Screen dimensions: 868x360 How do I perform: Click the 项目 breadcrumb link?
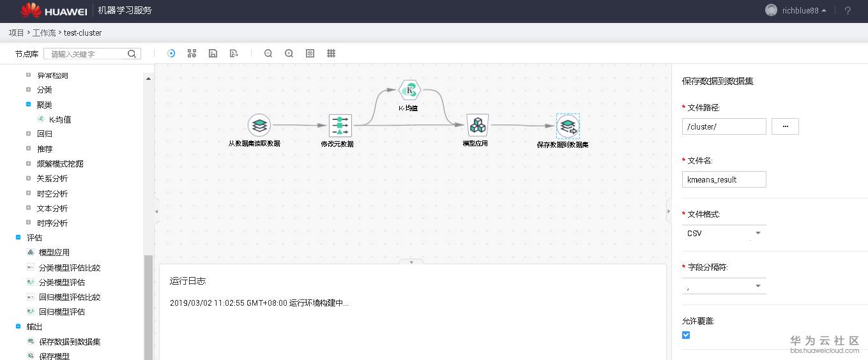17,33
